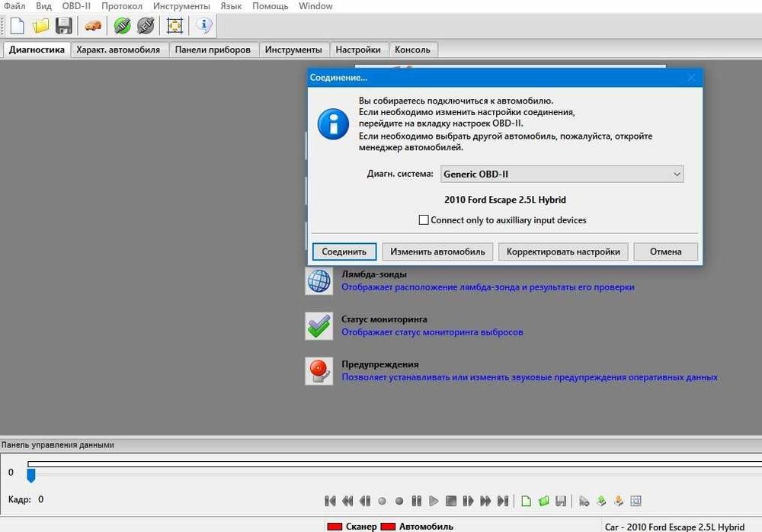Click the fast rewind double-arrow button
The image size is (762, 532).
pos(347,501)
